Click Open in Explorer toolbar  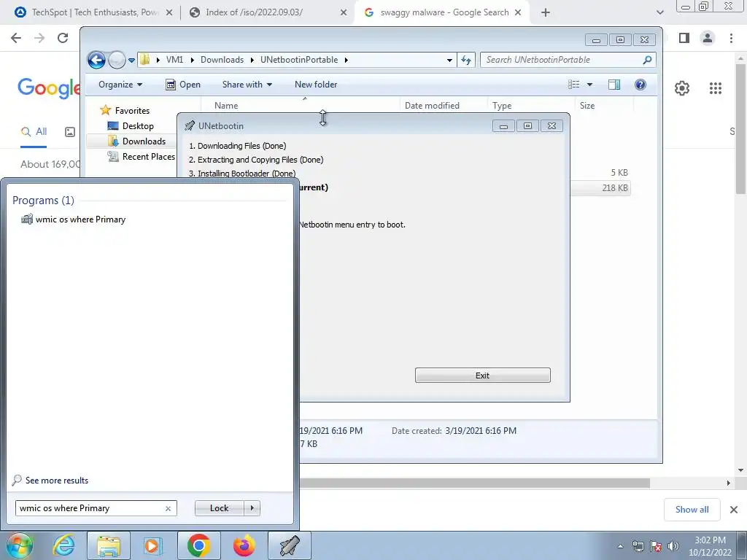pos(183,85)
